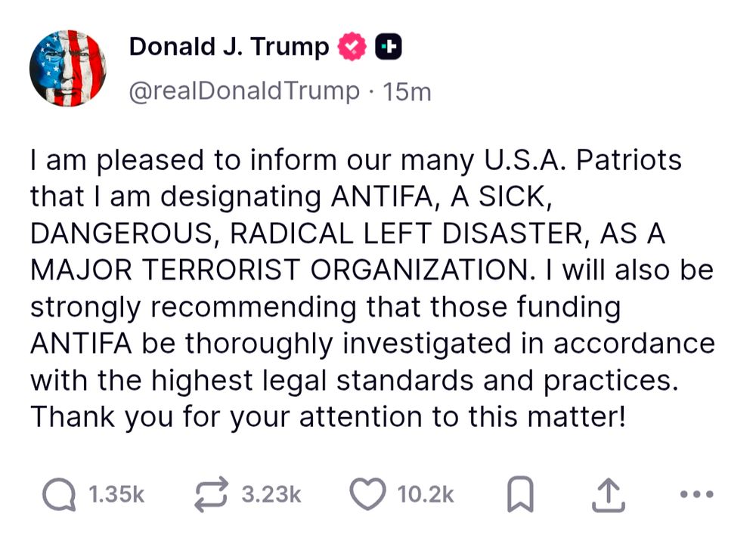
Task: Click the @realDonaldTrump handle
Action: (240, 91)
